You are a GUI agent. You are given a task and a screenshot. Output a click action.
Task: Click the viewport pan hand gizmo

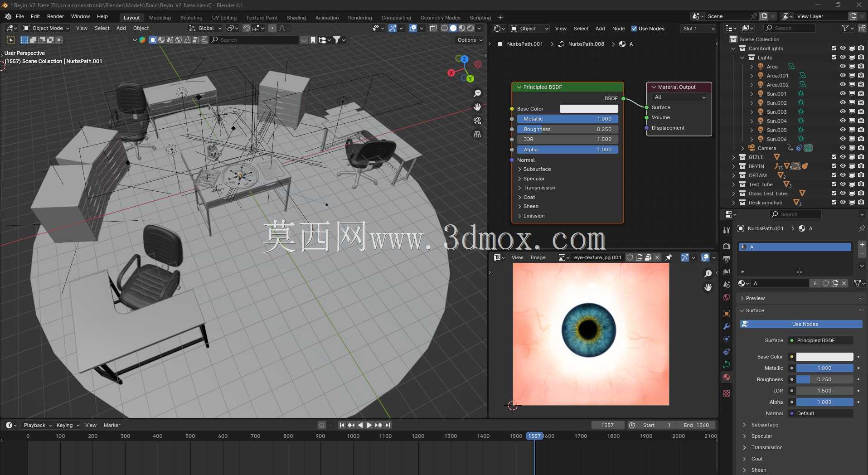point(477,107)
